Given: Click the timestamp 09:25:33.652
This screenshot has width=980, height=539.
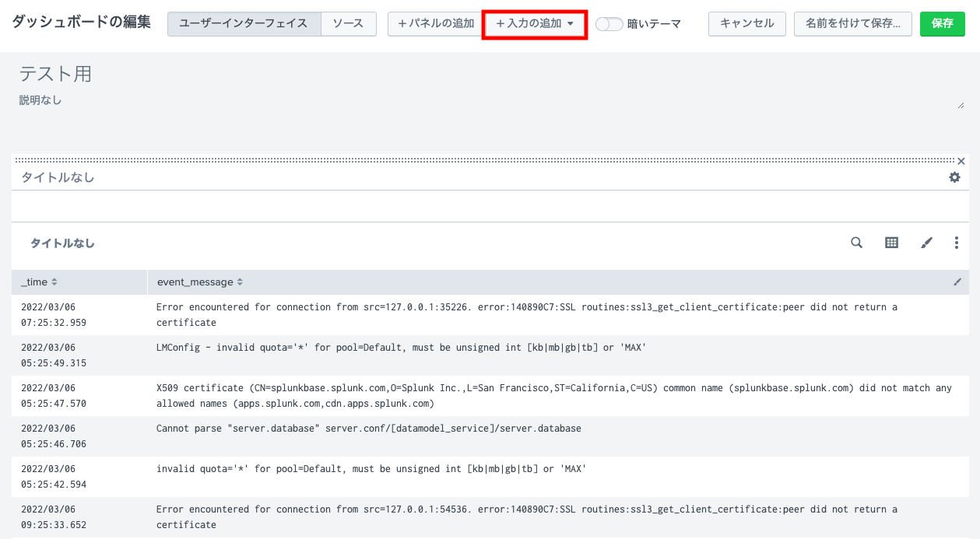Looking at the screenshot, I should point(54,525).
